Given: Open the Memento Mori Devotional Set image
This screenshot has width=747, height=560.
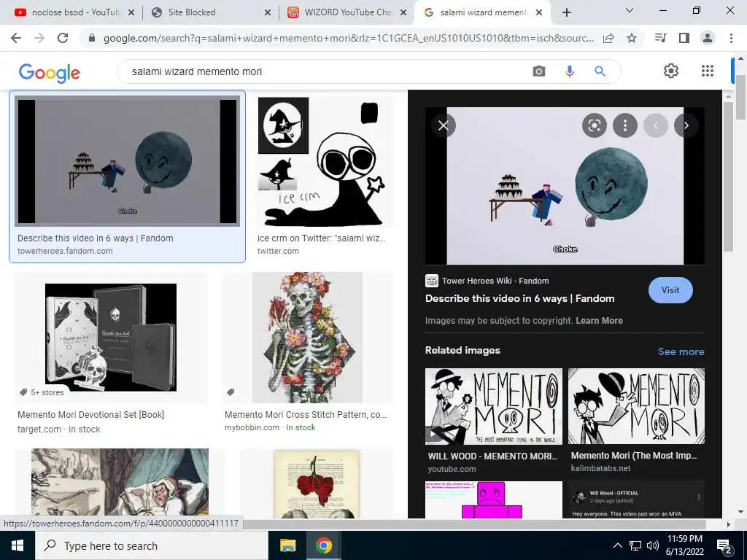Looking at the screenshot, I should pos(111,337).
